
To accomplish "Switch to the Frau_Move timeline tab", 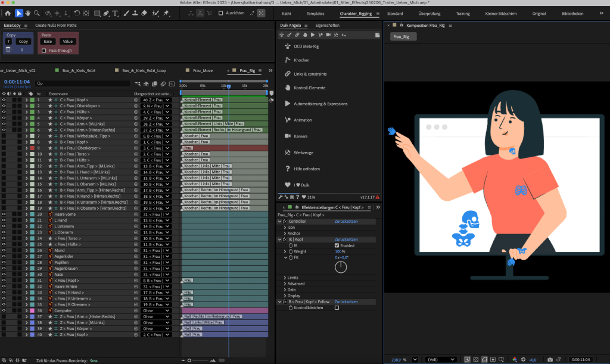I will coord(203,70).
